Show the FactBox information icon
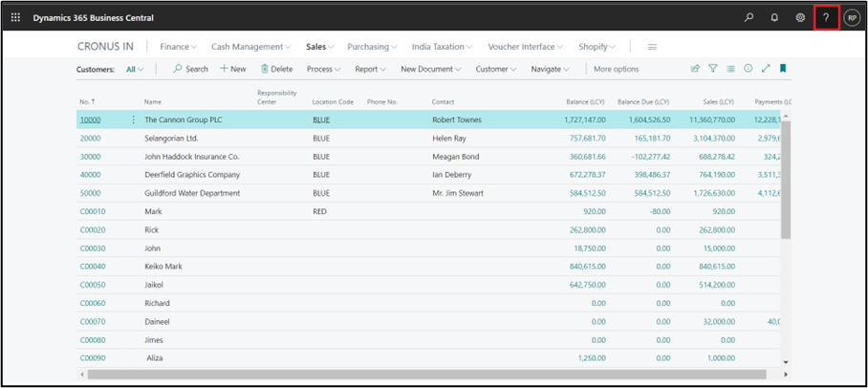The height and width of the screenshot is (388, 868). 749,69
